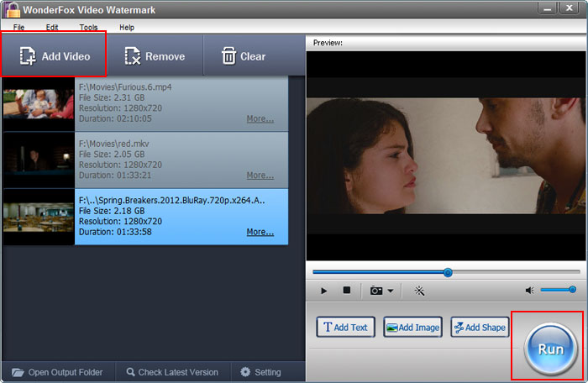
Task: Mute audio with speaker icon
Action: tap(529, 291)
